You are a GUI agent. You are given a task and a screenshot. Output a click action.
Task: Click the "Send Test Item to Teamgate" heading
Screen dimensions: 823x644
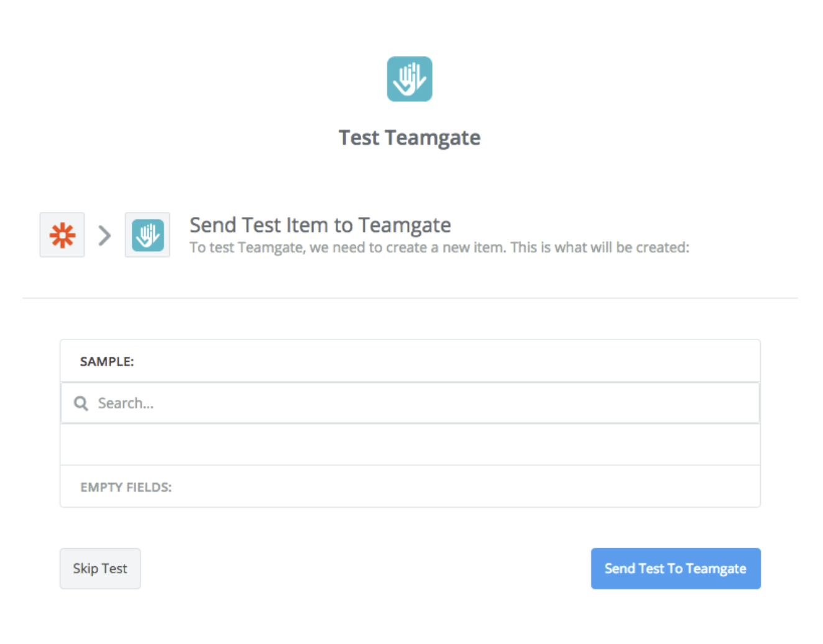320,225
